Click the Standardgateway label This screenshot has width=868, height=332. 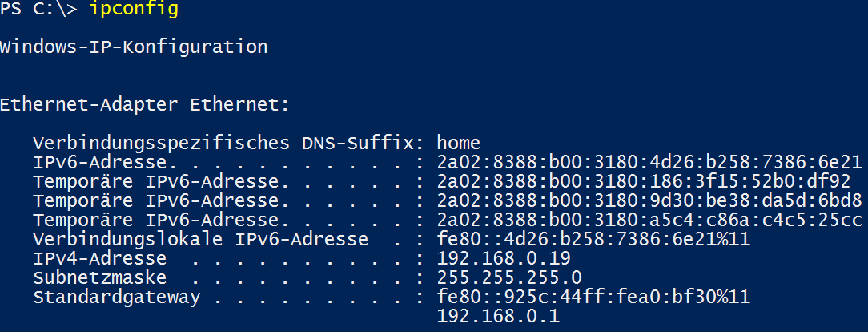[x=116, y=298]
